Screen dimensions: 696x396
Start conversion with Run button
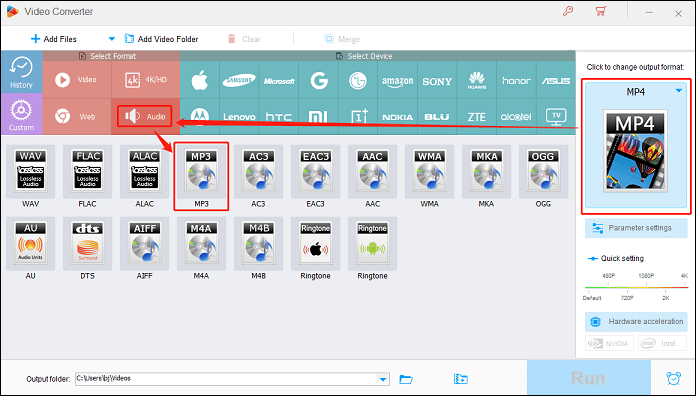pyautogui.click(x=589, y=378)
